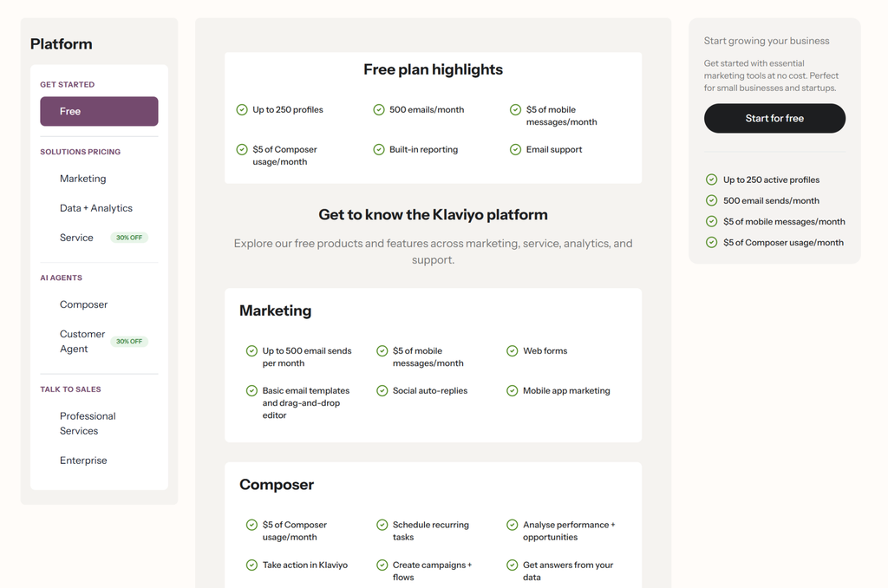This screenshot has height=588, width=888.
Task: Click check icon beside Up to 250 active profiles
Action: pos(712,180)
